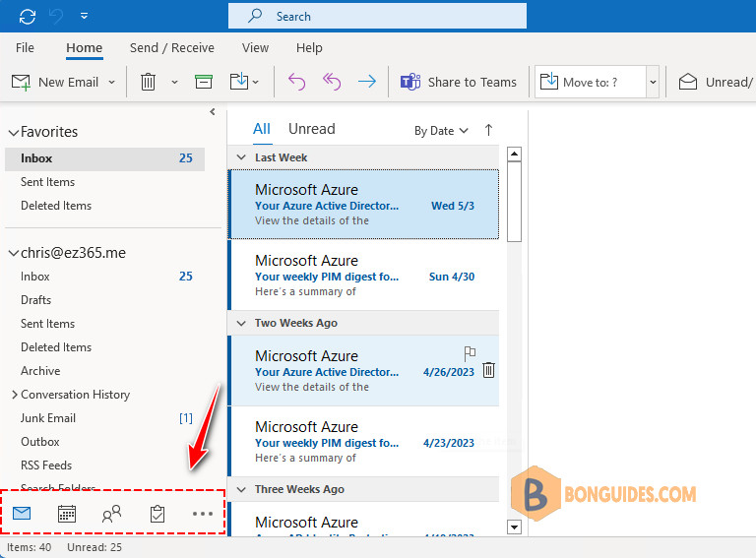This screenshot has height=558, width=756.
Task: Click the Forward arrow icon
Action: (x=367, y=82)
